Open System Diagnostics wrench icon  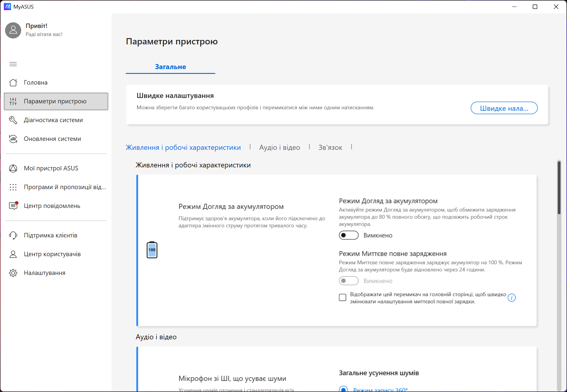point(13,120)
